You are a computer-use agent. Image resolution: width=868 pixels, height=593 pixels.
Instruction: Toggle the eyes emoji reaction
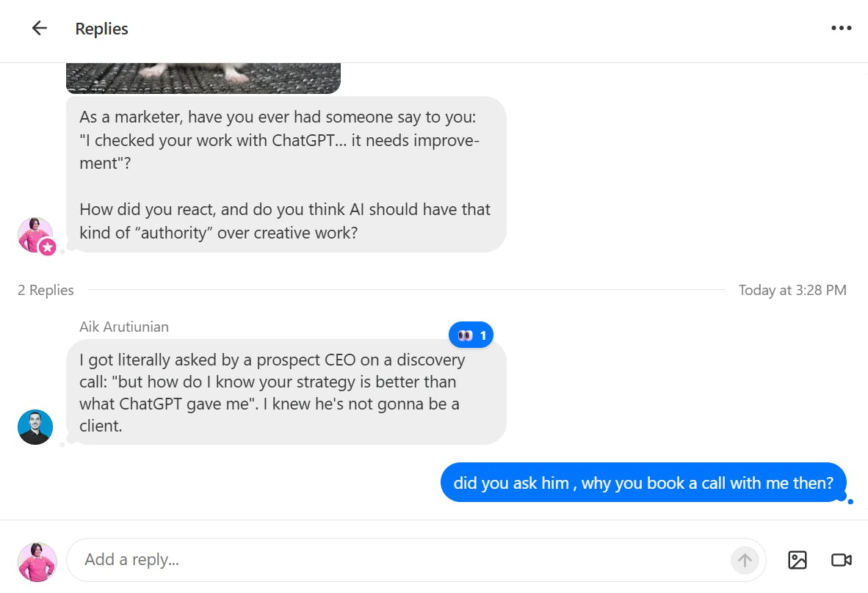coord(471,335)
